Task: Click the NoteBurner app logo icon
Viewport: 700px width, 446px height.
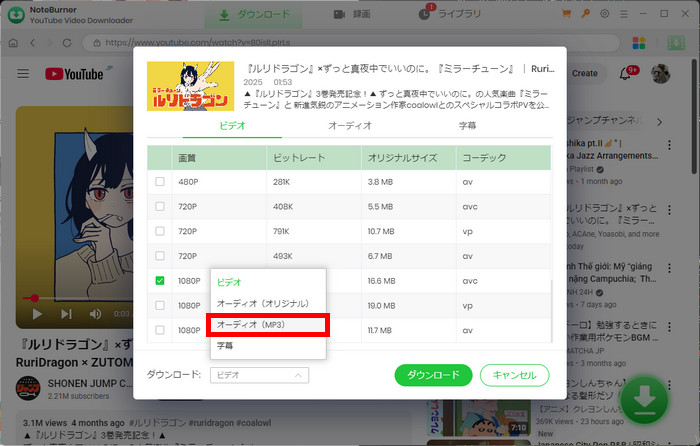Action: click(x=17, y=15)
